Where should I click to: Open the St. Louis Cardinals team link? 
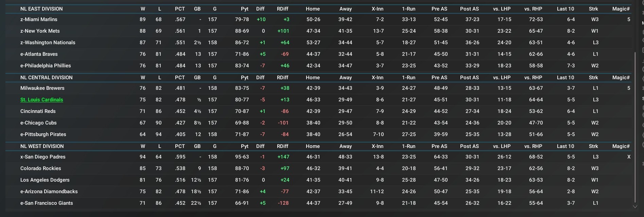41,100
